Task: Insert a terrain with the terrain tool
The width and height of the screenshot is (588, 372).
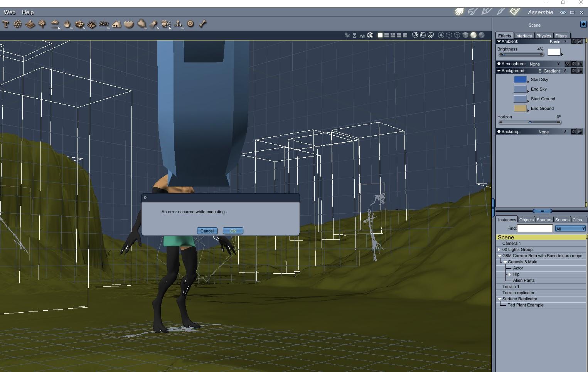Action: click(30, 24)
